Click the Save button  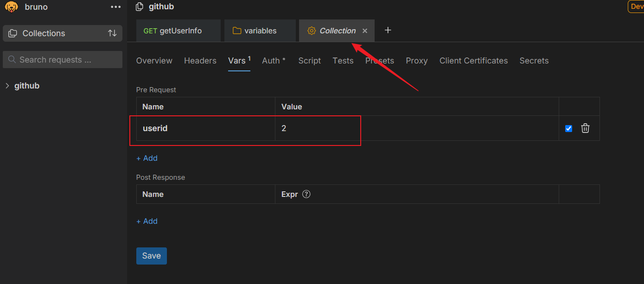click(x=152, y=256)
